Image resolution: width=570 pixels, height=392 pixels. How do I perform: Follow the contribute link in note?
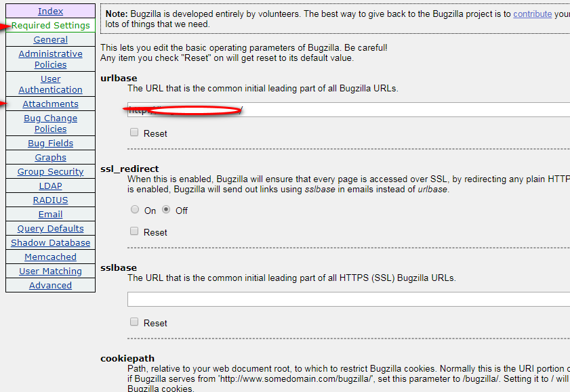pyautogui.click(x=532, y=14)
